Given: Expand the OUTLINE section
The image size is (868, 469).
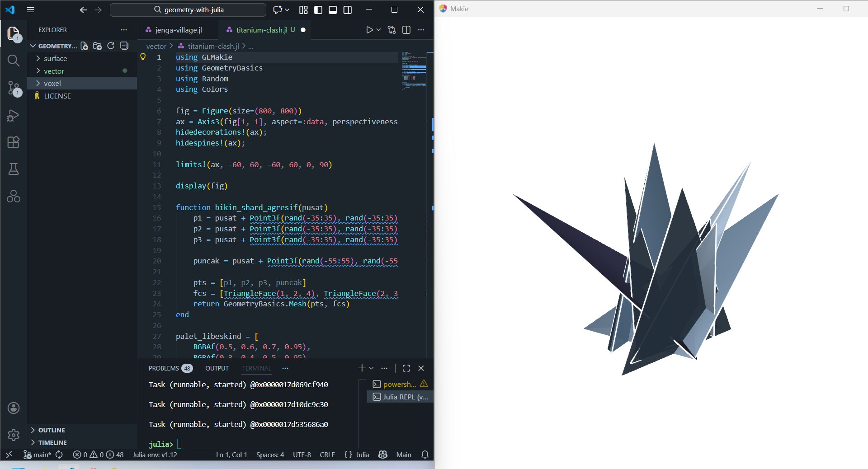Looking at the screenshot, I should pos(52,430).
